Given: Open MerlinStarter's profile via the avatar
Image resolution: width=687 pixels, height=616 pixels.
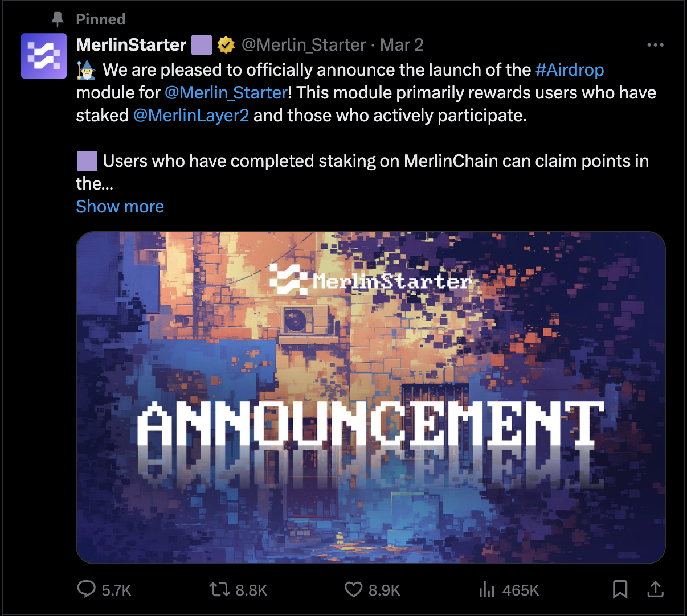Looking at the screenshot, I should 43,56.
